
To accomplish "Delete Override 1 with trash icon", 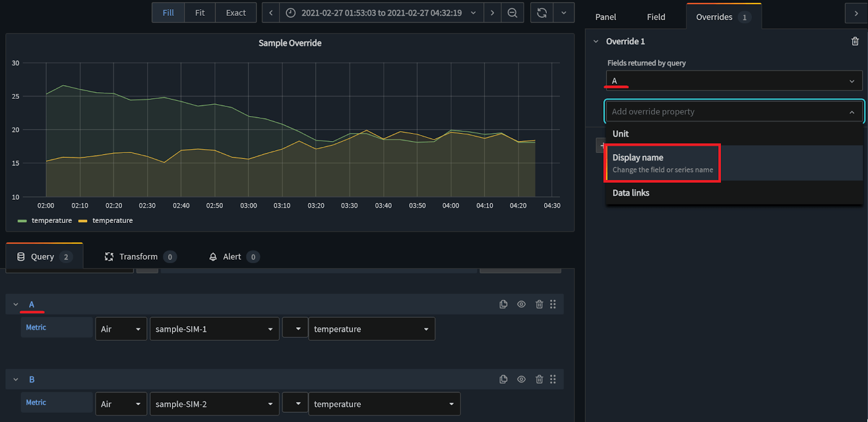I will click(855, 41).
